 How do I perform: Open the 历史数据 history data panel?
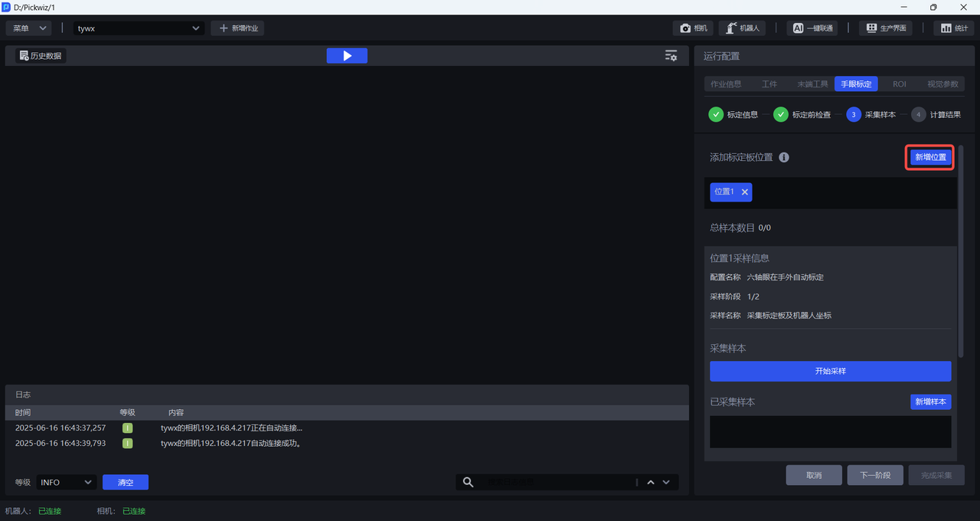tap(41, 56)
